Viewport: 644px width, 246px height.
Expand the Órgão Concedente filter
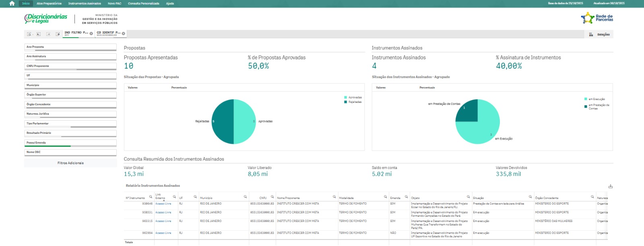70,104
